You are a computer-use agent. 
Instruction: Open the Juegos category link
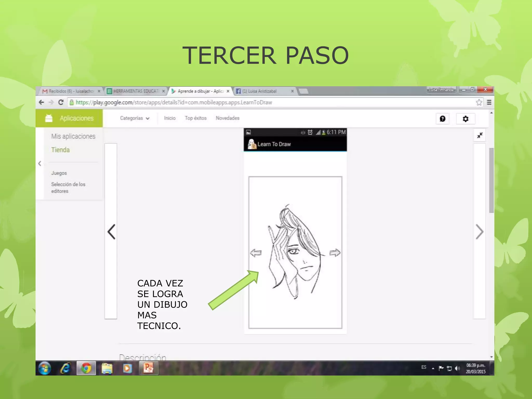click(59, 173)
